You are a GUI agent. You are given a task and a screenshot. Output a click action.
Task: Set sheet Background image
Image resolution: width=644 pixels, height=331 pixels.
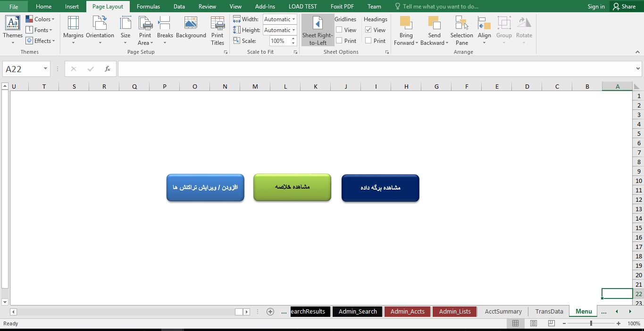191,27
